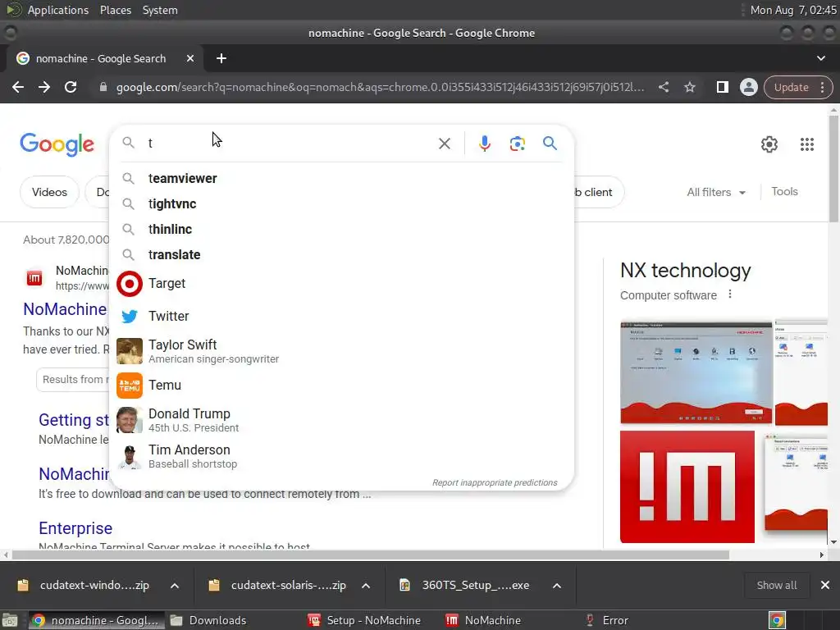The height and width of the screenshot is (630, 840).
Task: Share this page via address bar icon
Action: 663,87
